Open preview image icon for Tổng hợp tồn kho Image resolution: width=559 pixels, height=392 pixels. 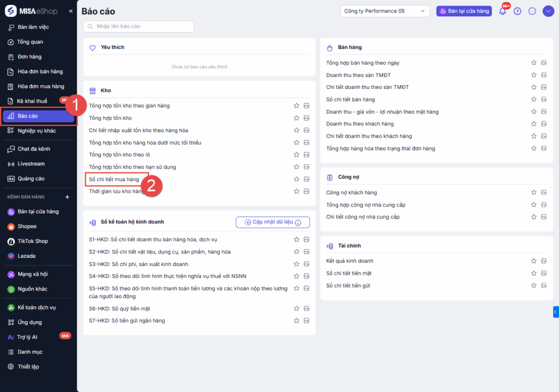[x=306, y=118]
